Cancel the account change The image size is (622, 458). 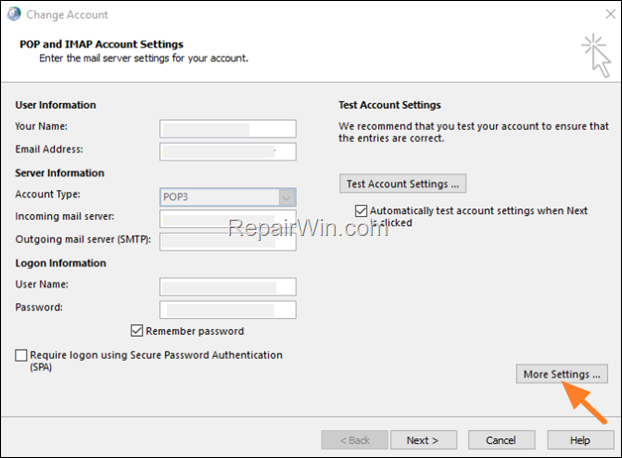click(x=501, y=440)
